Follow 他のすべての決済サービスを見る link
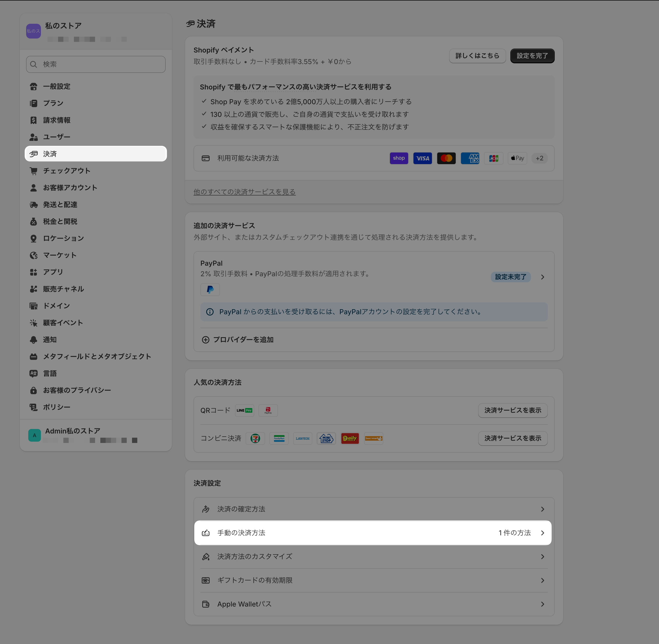This screenshot has height=644, width=659. point(244,192)
